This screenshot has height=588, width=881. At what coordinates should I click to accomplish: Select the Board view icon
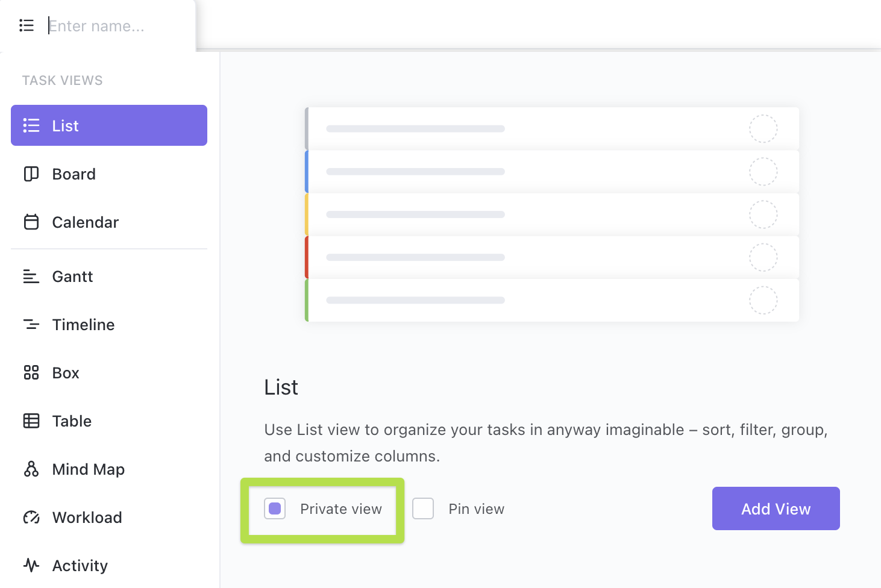click(x=31, y=174)
